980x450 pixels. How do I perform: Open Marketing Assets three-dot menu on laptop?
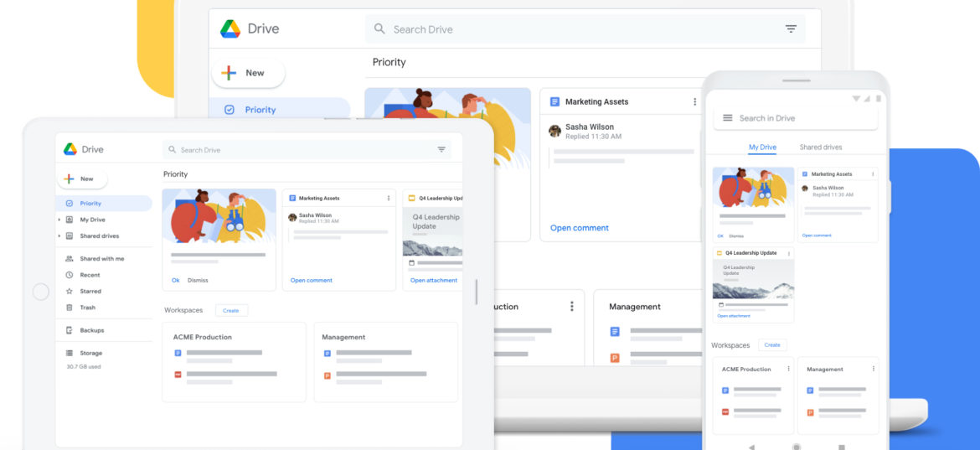694,102
